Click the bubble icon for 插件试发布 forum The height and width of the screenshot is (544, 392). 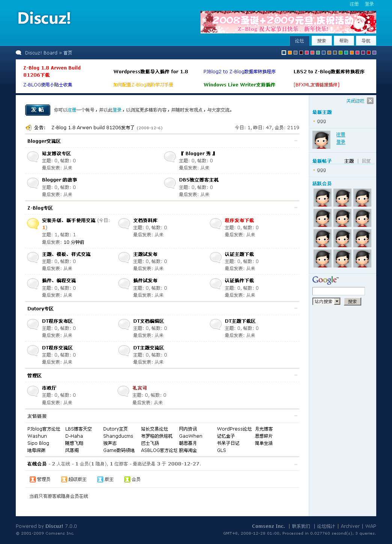click(x=124, y=284)
